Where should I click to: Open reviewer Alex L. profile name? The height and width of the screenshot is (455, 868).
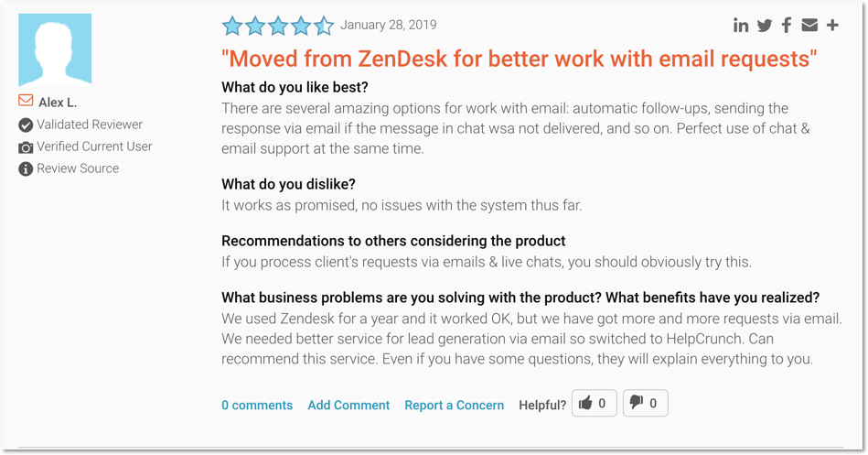pos(58,103)
